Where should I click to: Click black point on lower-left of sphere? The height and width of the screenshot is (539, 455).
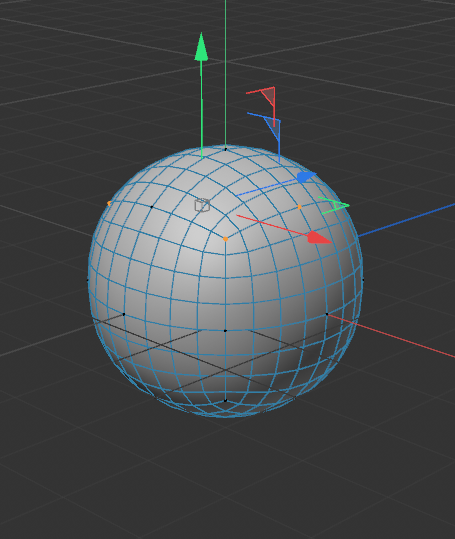click(x=124, y=314)
